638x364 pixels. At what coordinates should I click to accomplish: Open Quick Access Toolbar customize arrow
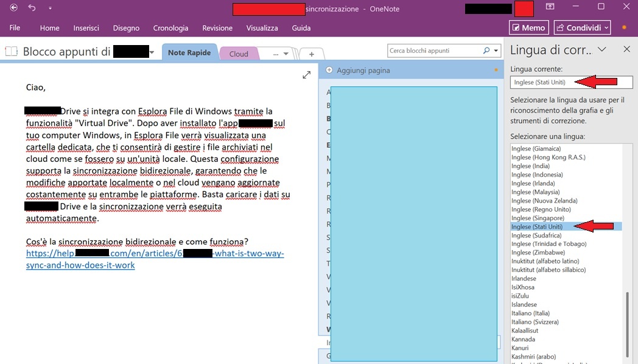(x=50, y=8)
